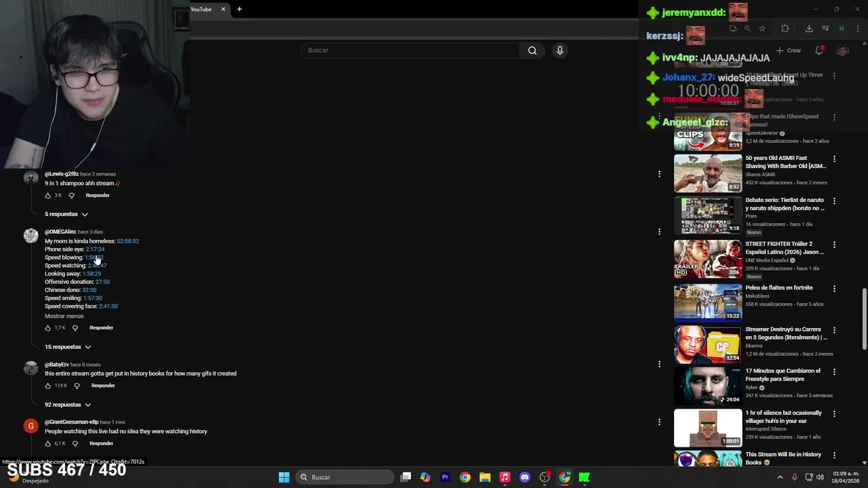Open Premiere Pro from taskbar
Image resolution: width=868 pixels, height=488 pixels.
445,477
